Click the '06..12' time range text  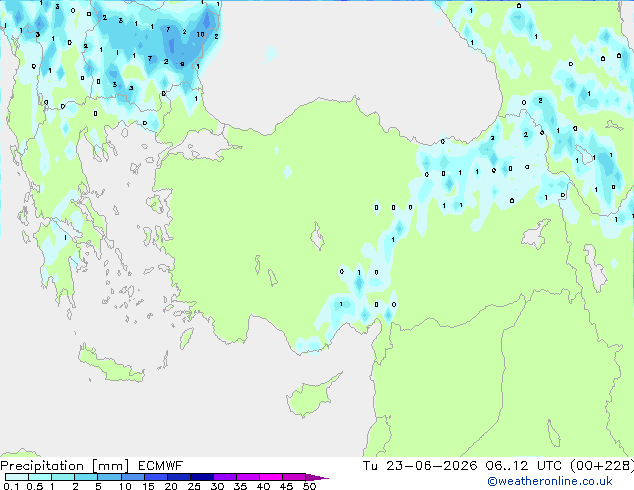(x=507, y=466)
